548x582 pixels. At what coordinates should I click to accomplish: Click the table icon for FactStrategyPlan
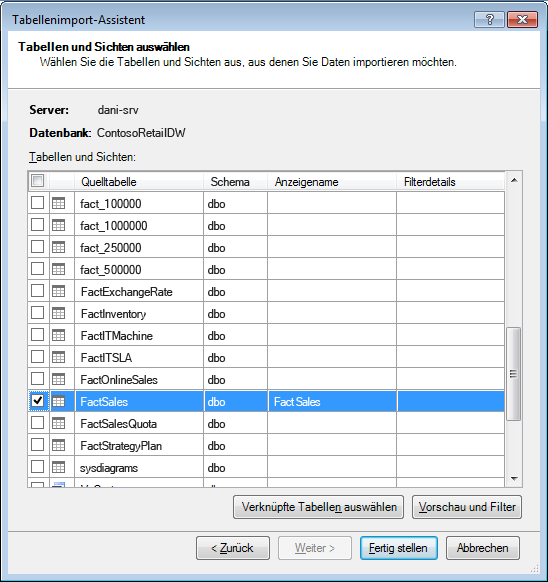click(58, 445)
